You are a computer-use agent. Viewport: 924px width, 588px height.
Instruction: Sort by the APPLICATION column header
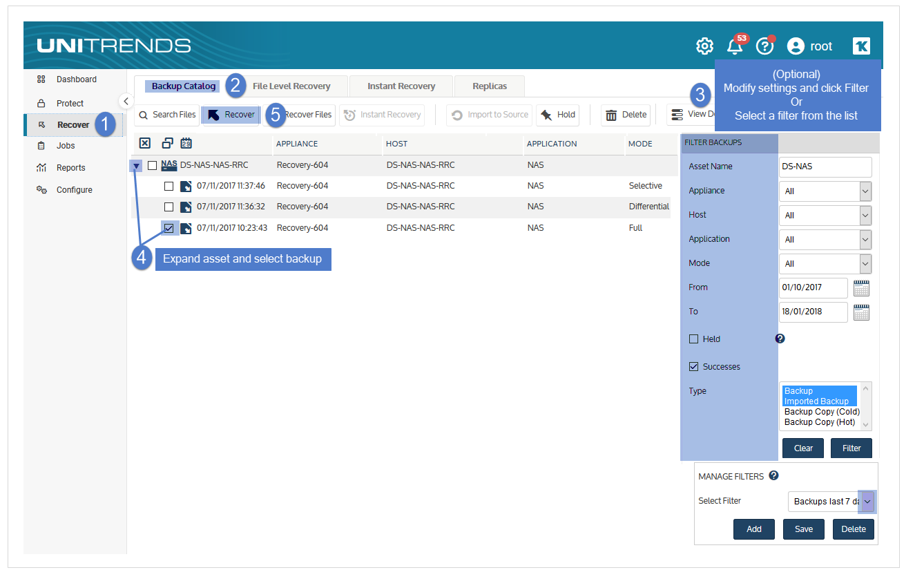coord(552,144)
